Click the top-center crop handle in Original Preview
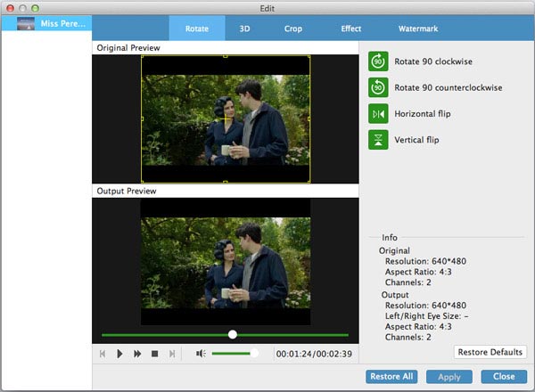This screenshot has height=392, width=535. point(226,56)
